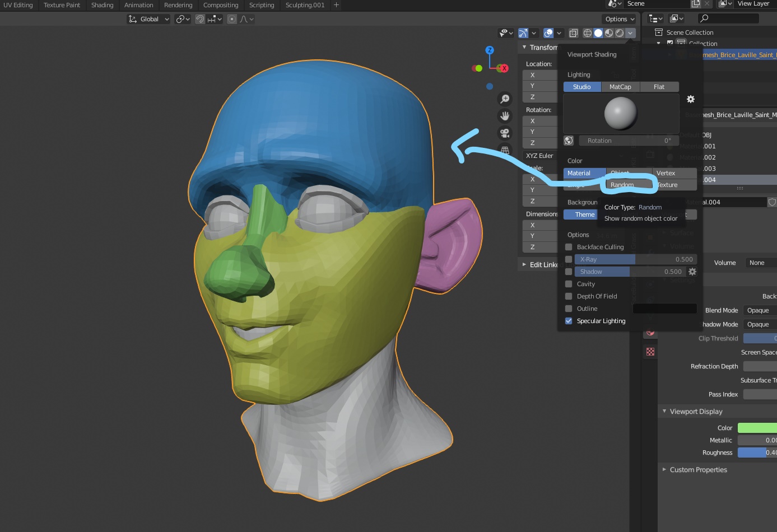This screenshot has width=777, height=532.
Task: Open the Global transform orientation dropdown
Action: tap(148, 19)
